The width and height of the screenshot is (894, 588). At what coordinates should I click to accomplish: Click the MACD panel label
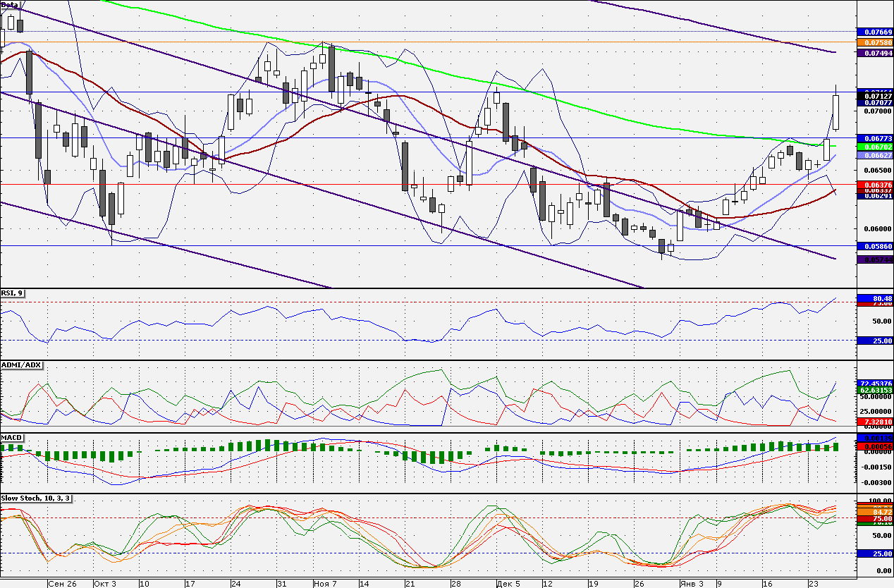click(12, 438)
